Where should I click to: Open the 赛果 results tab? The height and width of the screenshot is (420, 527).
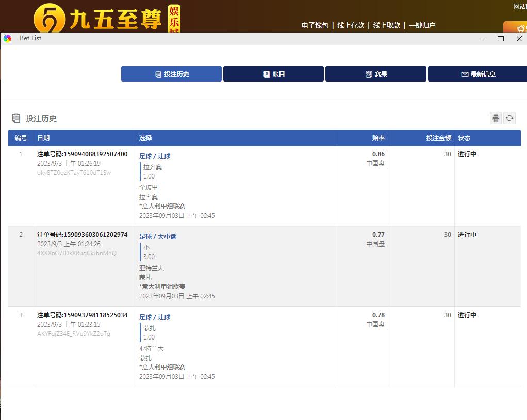pos(375,74)
